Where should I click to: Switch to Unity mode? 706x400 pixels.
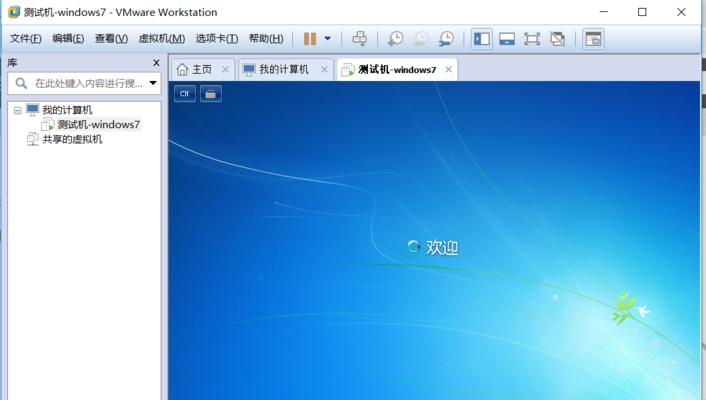557,39
